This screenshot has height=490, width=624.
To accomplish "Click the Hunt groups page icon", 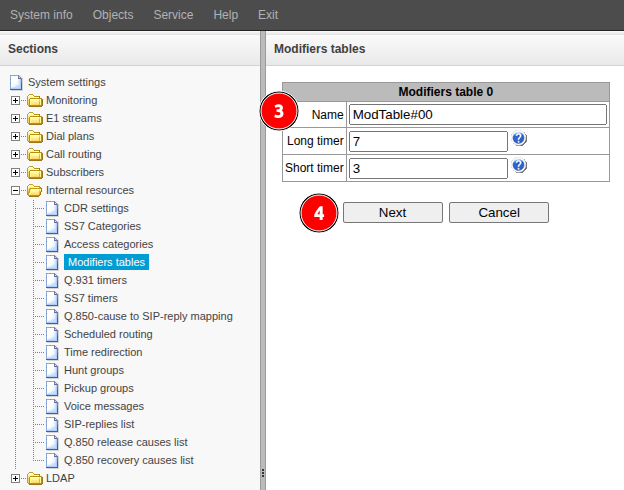I will click(53, 370).
